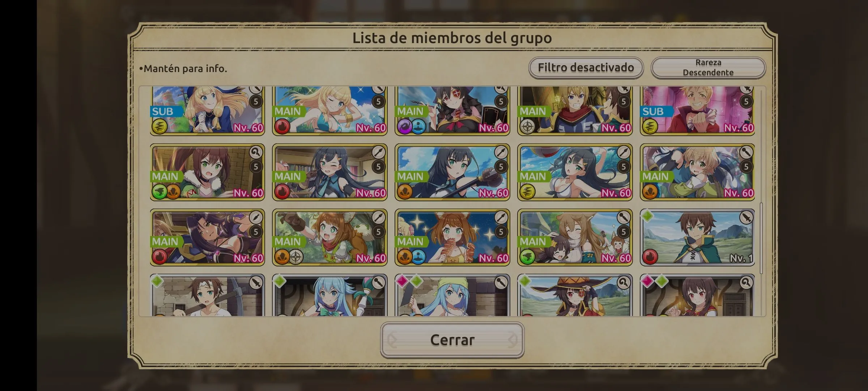Click the rarity 5 badge on purple-haired woman's card
This screenshot has width=868, height=391.
point(256,232)
